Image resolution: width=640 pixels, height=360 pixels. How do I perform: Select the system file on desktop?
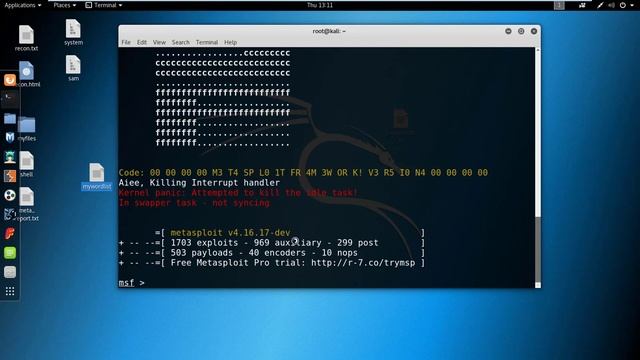pyautogui.click(x=73, y=32)
